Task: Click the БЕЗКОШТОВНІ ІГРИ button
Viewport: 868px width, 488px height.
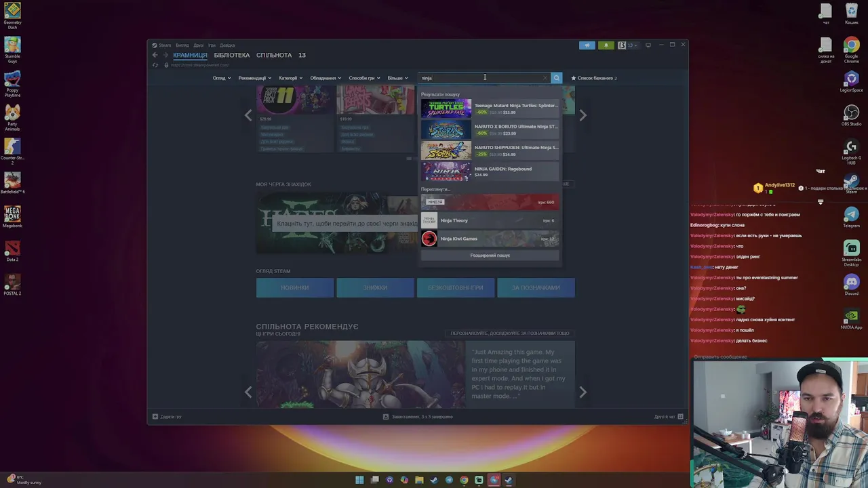Action: (x=456, y=287)
